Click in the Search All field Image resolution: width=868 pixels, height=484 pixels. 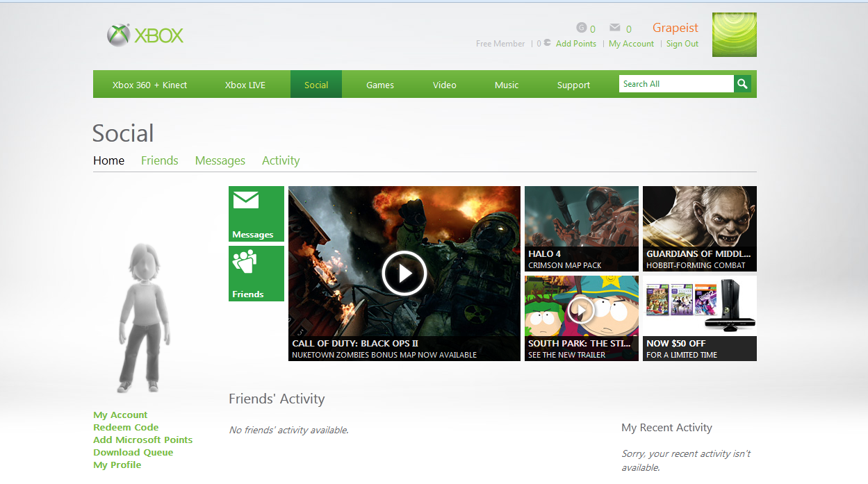point(676,84)
